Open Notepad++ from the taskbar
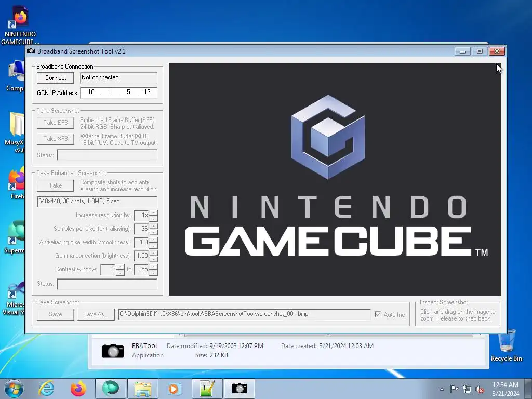Screen dimensions: 532x399 207,389
